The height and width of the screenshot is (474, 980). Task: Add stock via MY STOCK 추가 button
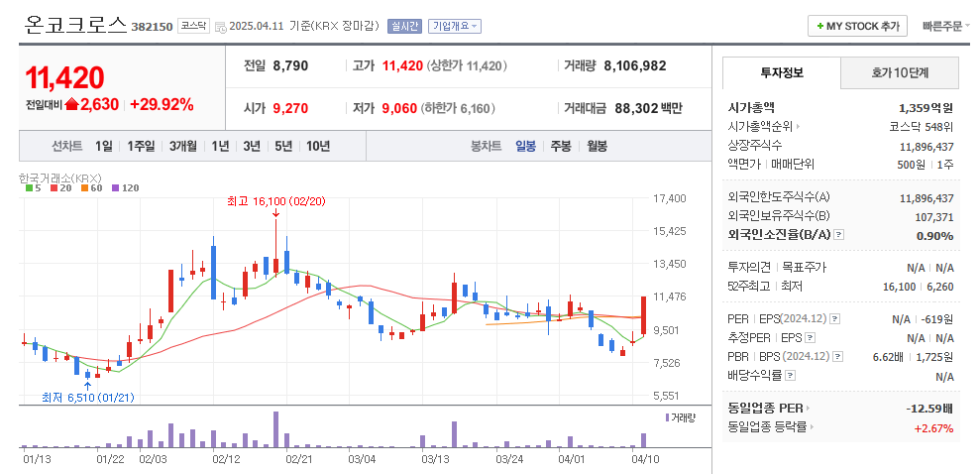pos(857,26)
